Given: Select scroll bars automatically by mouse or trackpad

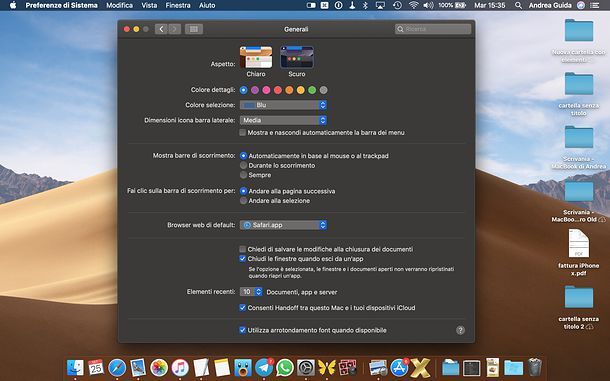Looking at the screenshot, I should (244, 156).
